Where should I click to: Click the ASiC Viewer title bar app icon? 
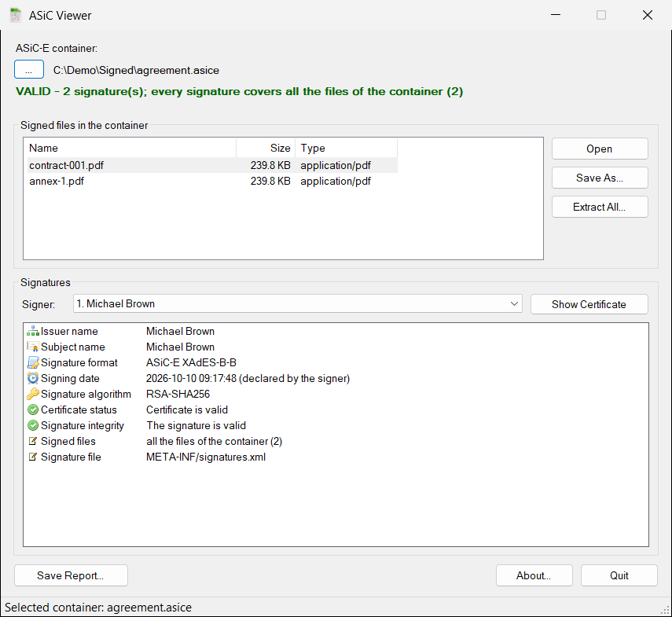click(x=16, y=16)
